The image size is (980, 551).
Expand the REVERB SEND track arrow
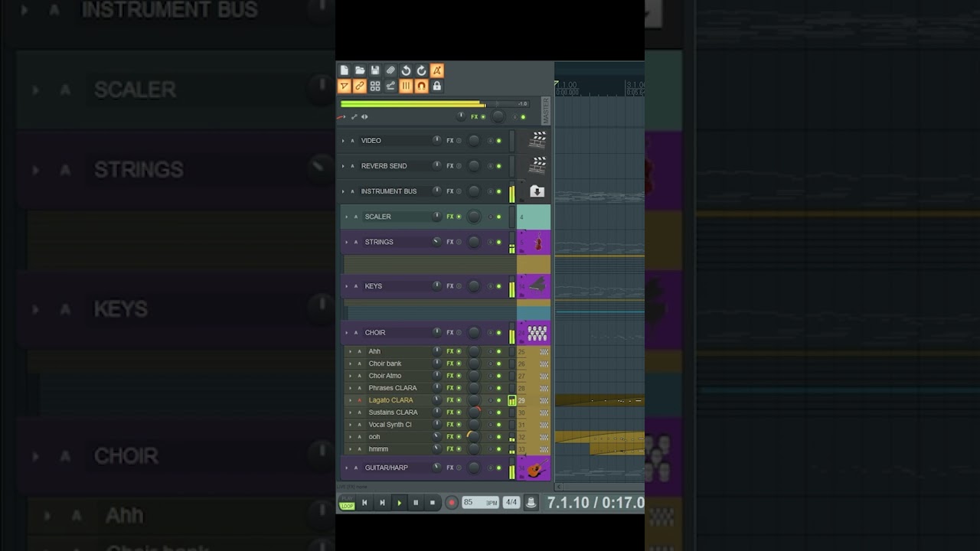pos(343,166)
